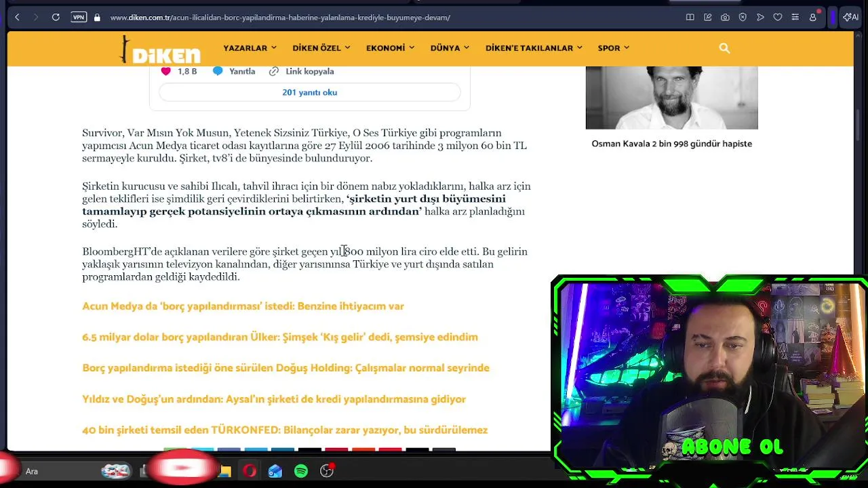Open File Explorer from taskbar
The image size is (868, 488).
coord(224,471)
